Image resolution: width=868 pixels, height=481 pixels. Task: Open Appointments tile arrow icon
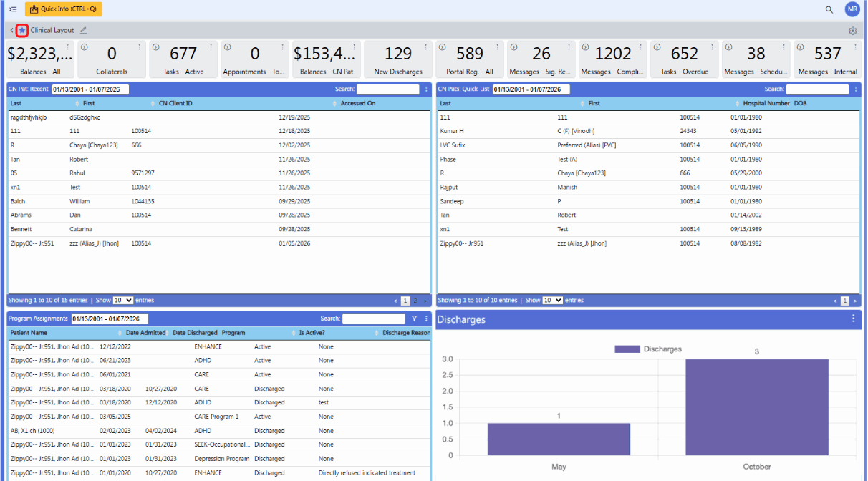[227, 47]
